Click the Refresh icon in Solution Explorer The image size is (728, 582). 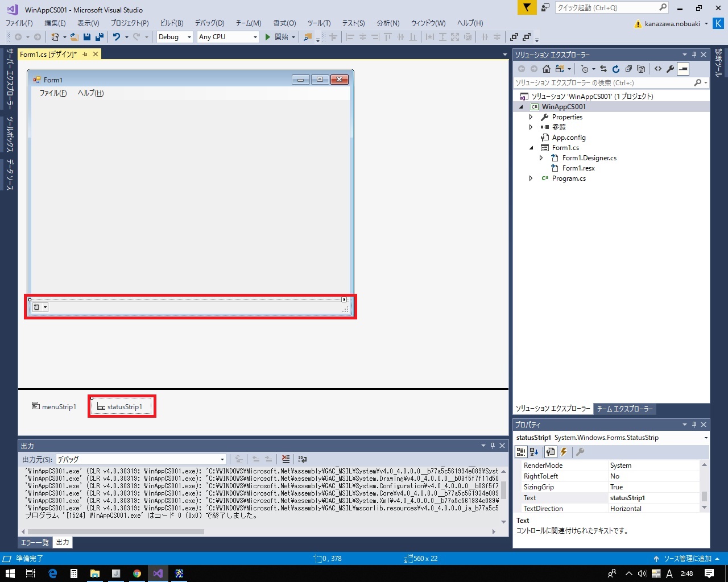pyautogui.click(x=615, y=69)
